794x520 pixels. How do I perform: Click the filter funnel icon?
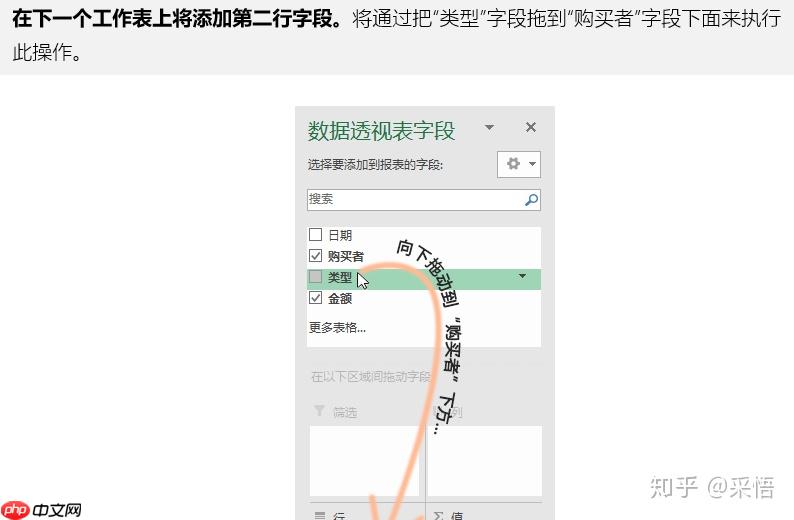pyautogui.click(x=319, y=411)
